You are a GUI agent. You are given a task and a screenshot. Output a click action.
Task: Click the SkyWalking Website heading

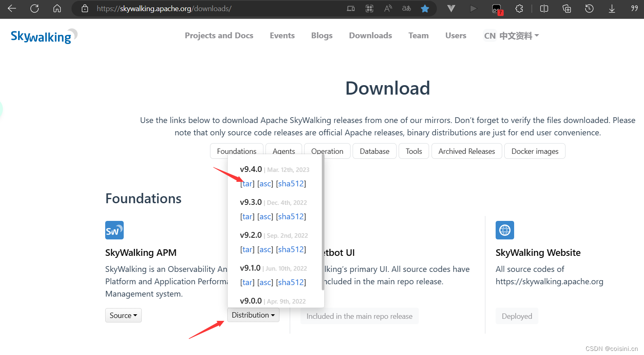pyautogui.click(x=538, y=253)
